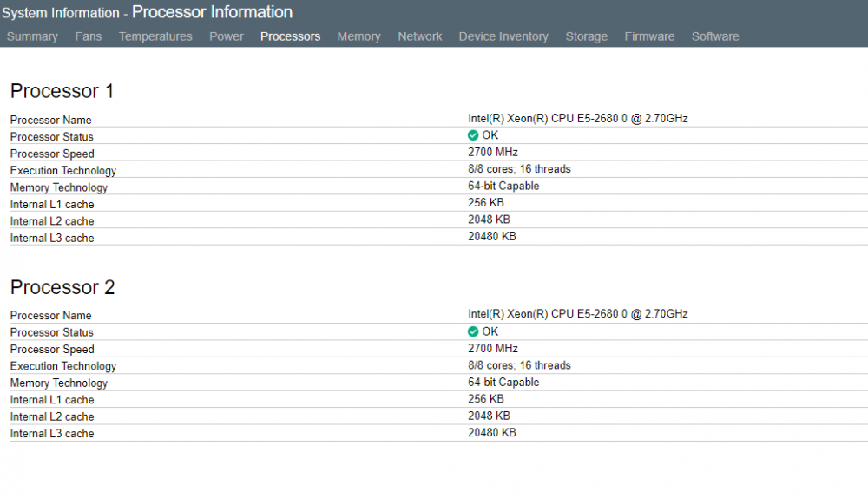Screen dimensions: 868x498
Task: Click Processor 2 L1 cache value 256 KB
Action: [x=485, y=399]
